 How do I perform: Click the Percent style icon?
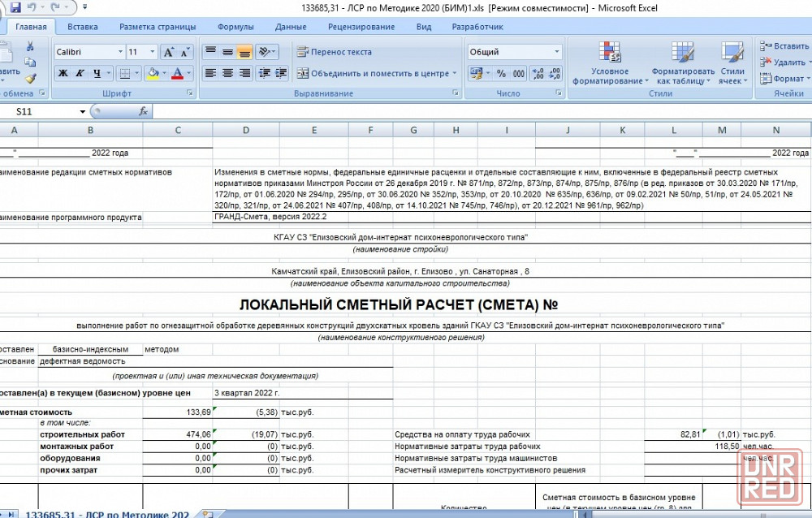[x=501, y=74]
